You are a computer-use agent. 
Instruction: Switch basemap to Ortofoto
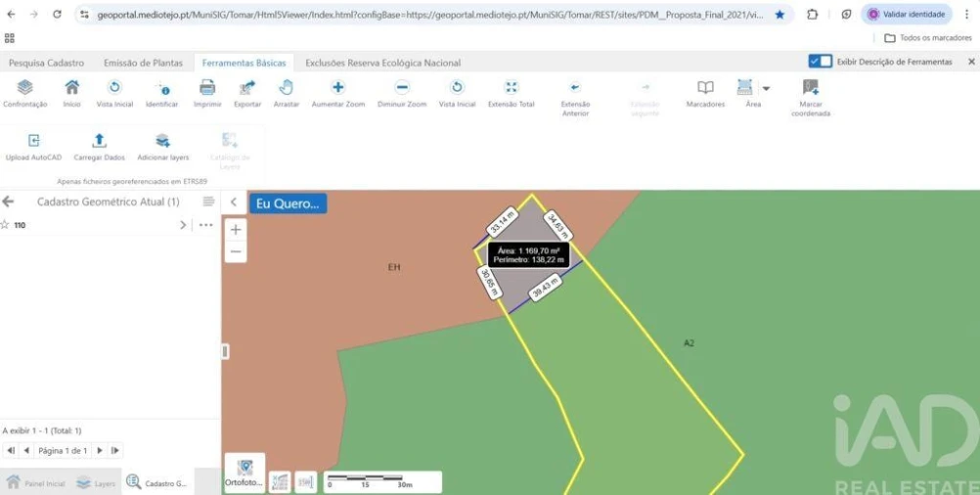click(245, 472)
